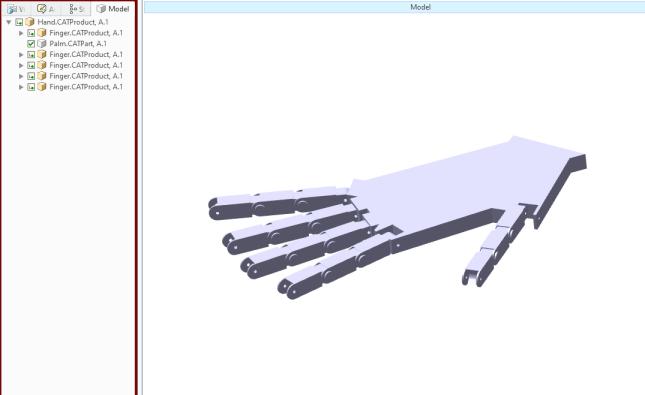This screenshot has width=645, height=395.
Task: Select Finger.CATProduct text directly below Palm.CATPart
Action: [86, 54]
